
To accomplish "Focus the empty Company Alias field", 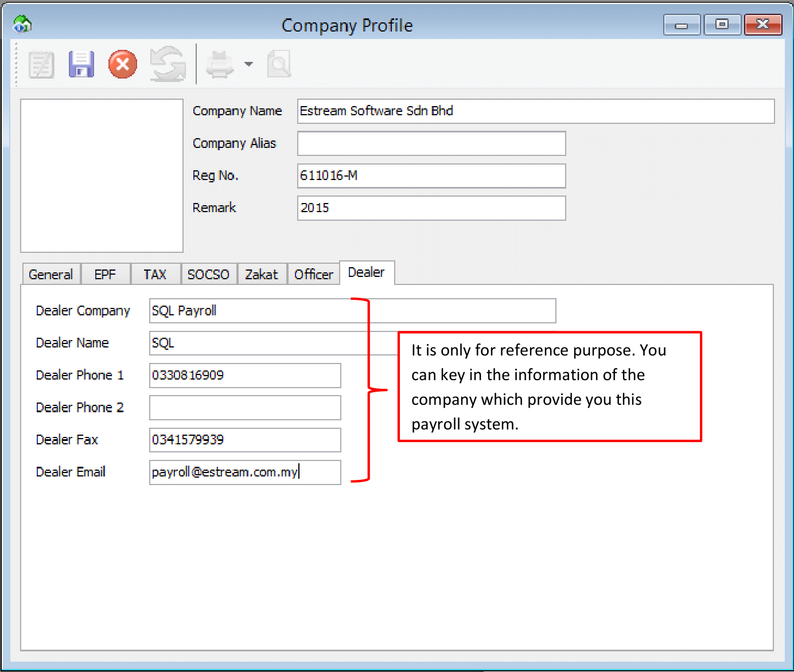I will (x=431, y=143).
